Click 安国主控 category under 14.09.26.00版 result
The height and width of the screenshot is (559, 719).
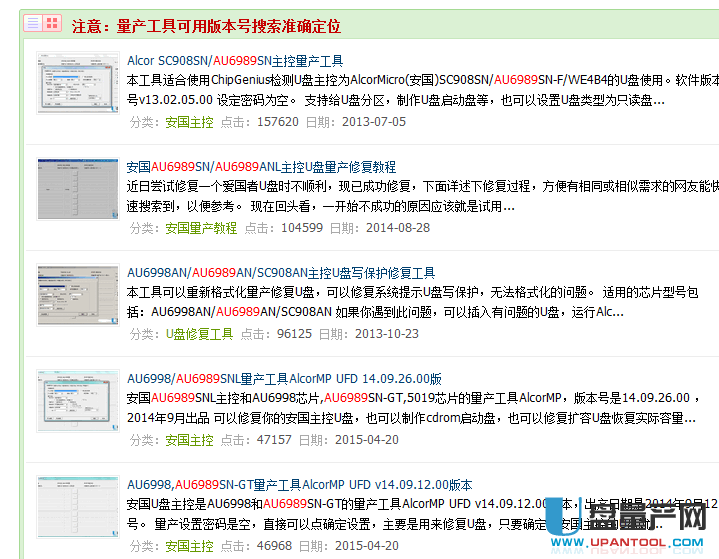click(189, 440)
